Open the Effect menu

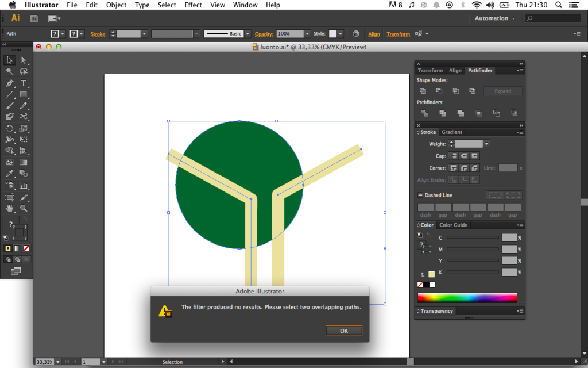coord(193,5)
